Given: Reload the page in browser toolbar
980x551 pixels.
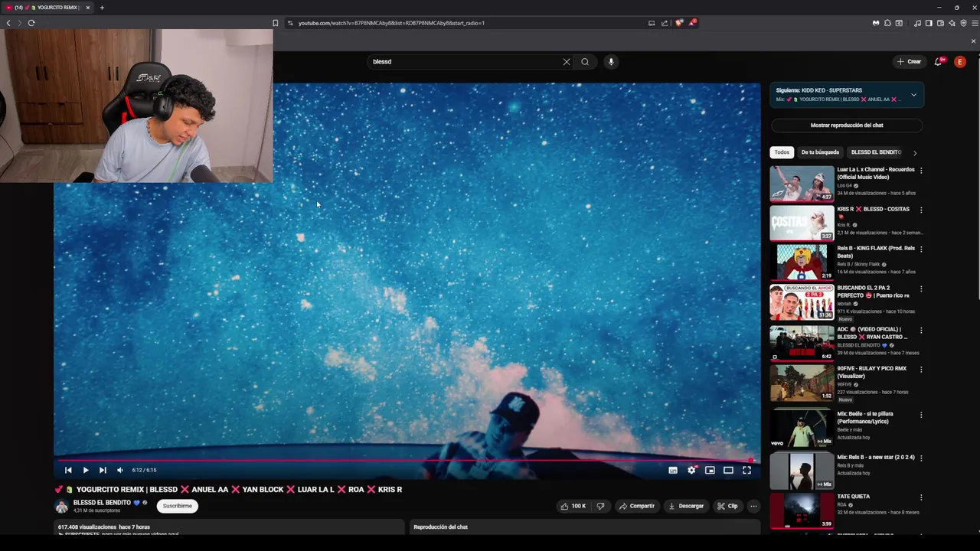Looking at the screenshot, I should pyautogui.click(x=31, y=23).
